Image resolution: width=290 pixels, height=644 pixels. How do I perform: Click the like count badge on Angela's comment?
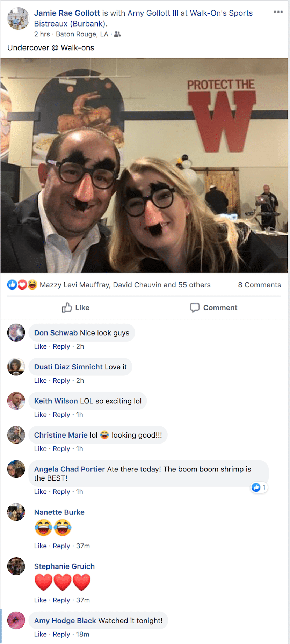click(x=259, y=487)
